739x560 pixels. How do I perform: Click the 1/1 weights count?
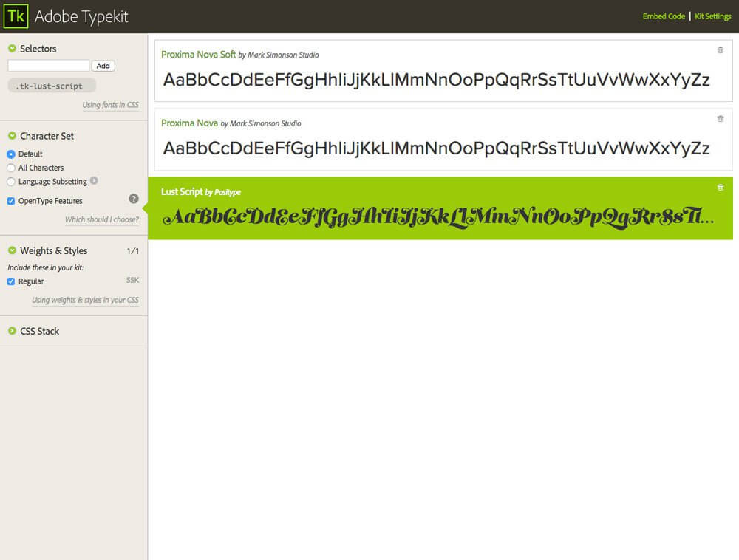[x=132, y=251]
